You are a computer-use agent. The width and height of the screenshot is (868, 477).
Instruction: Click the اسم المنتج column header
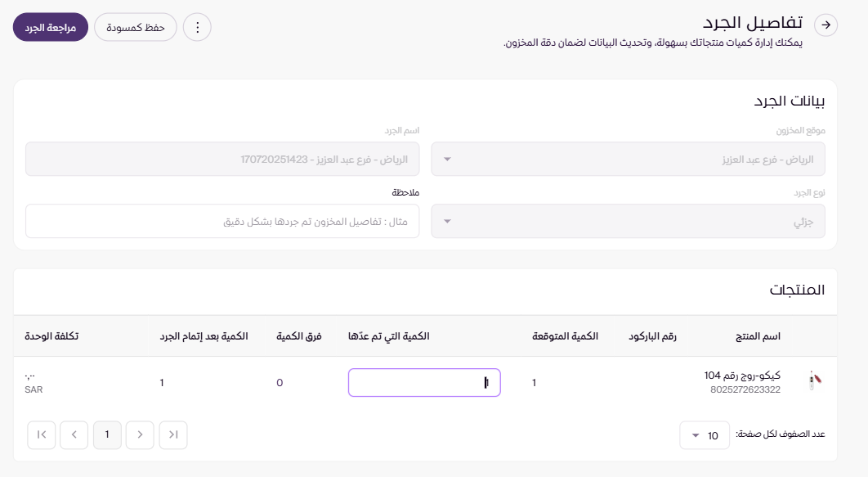click(758, 336)
